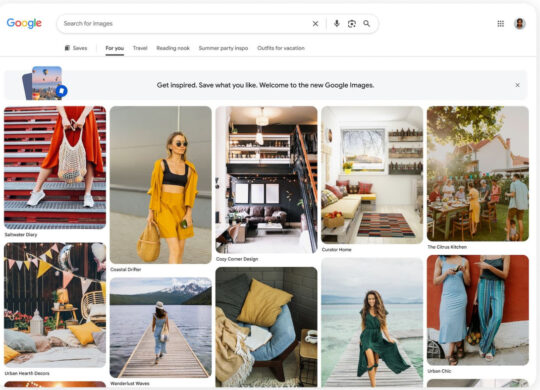
Task: Open the Coastal Drifter yellow outfit image
Action: [160, 185]
